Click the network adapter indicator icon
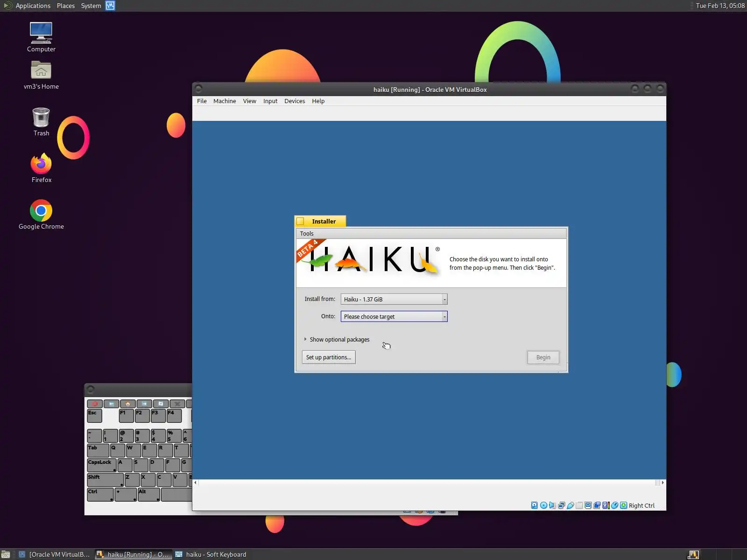747x560 pixels. 561,505
